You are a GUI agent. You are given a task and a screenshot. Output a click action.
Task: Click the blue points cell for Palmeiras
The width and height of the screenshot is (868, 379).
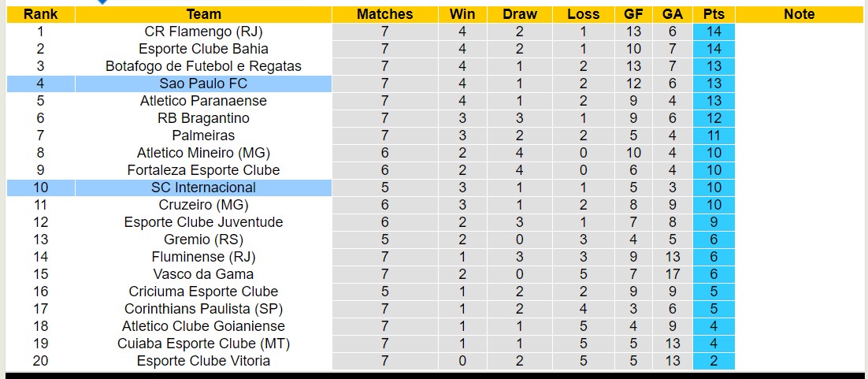(x=714, y=136)
